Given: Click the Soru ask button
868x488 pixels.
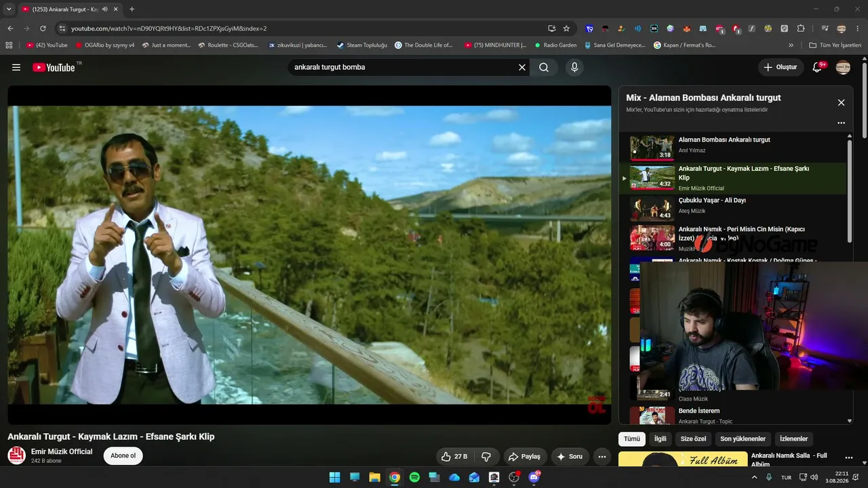Looking at the screenshot, I should point(570,457).
